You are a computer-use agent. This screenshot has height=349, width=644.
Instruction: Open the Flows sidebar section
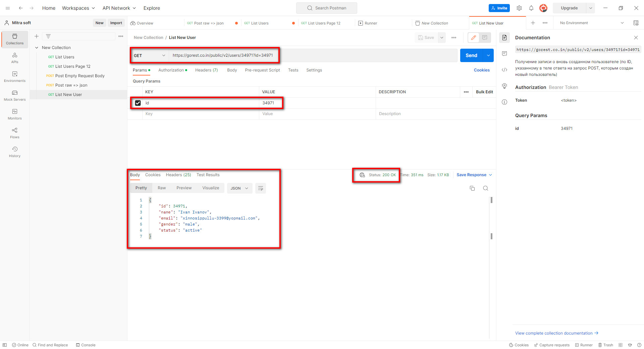pos(15,133)
